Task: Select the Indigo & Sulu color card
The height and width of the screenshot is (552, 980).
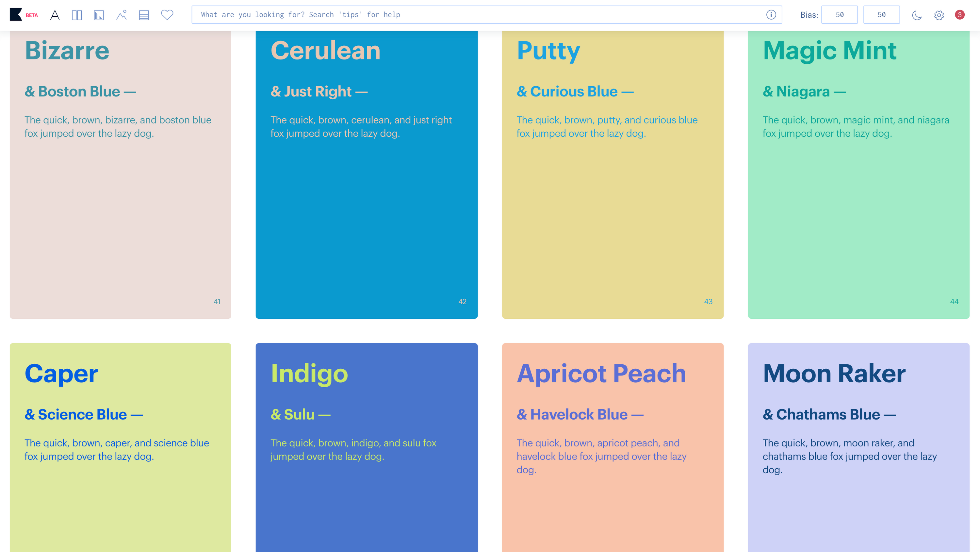Action: coord(367,447)
